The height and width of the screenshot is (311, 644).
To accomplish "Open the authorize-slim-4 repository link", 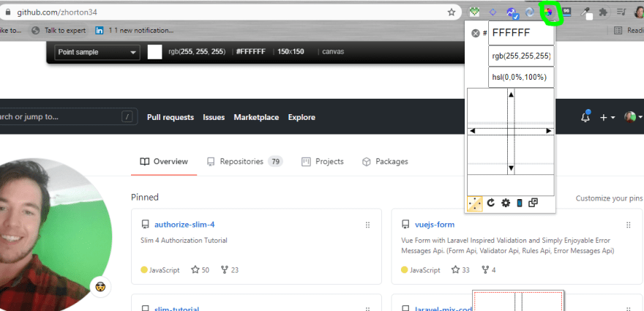I will tap(184, 225).
